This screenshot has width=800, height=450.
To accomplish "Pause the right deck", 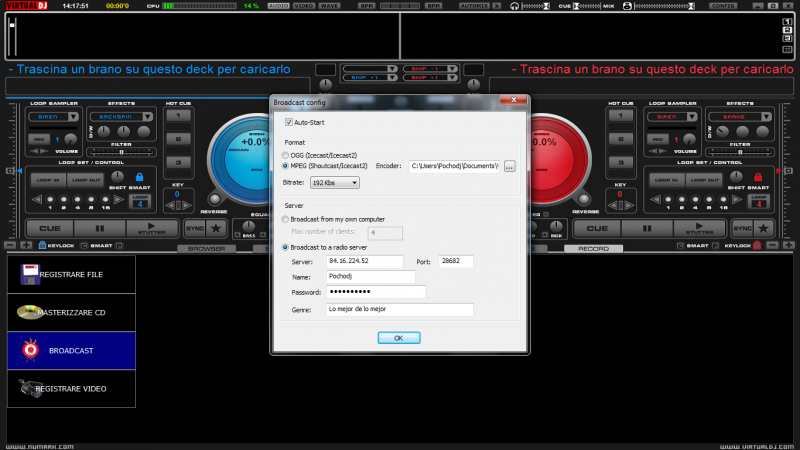I will point(647,229).
